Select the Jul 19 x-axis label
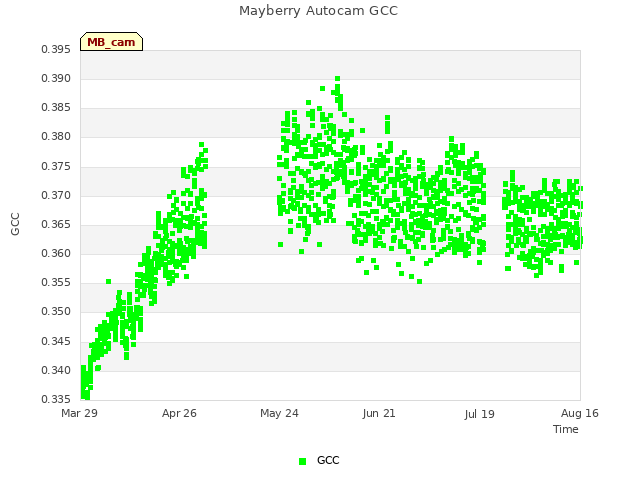The image size is (640, 480). coord(479,414)
